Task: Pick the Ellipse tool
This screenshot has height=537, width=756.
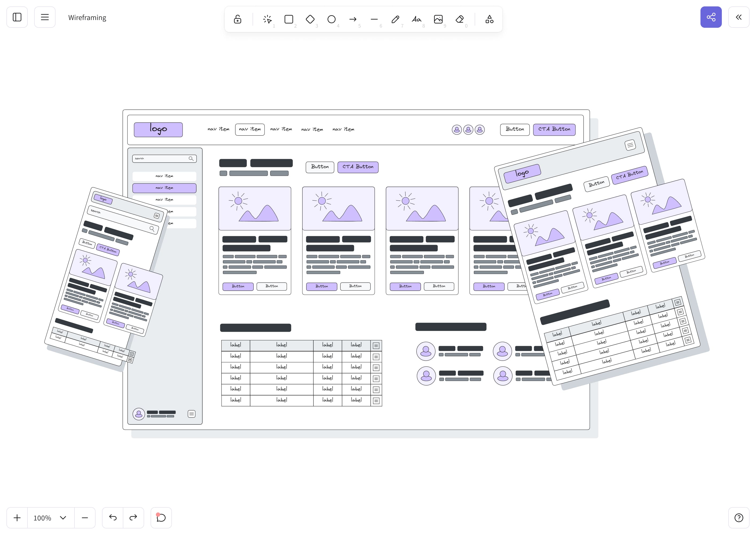Action: tap(331, 19)
